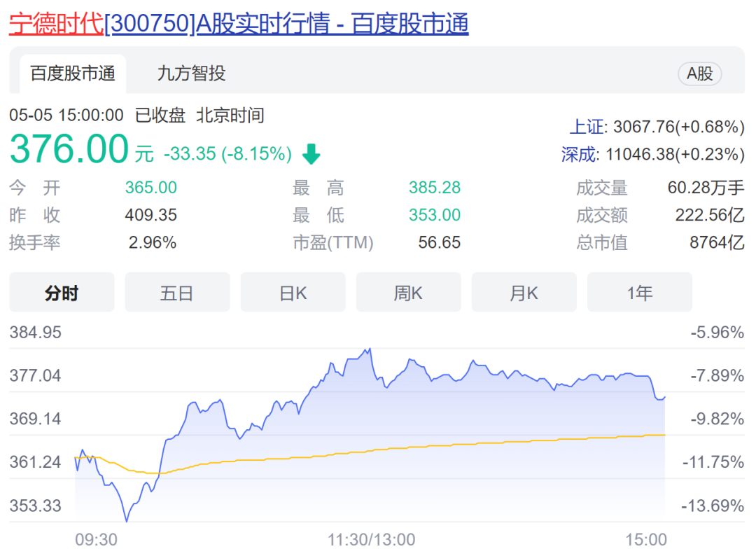Switch to the 九方智投 tab
The image size is (756, 556).
coord(191,74)
